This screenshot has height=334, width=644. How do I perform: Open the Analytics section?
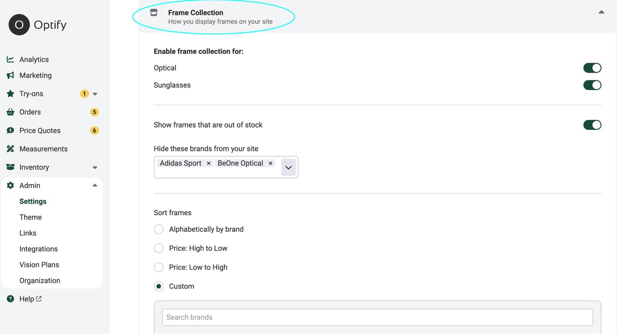click(x=33, y=59)
